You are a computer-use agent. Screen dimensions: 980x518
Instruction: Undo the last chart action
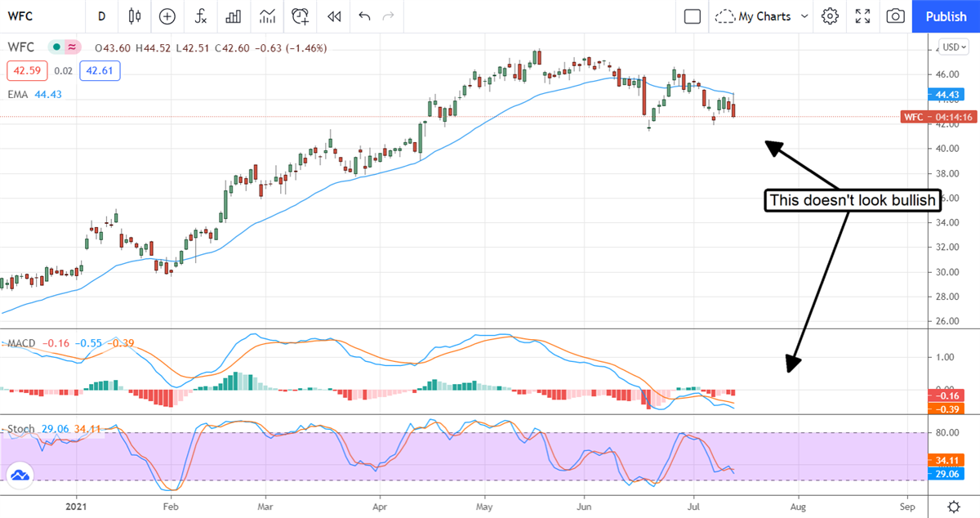[x=364, y=16]
